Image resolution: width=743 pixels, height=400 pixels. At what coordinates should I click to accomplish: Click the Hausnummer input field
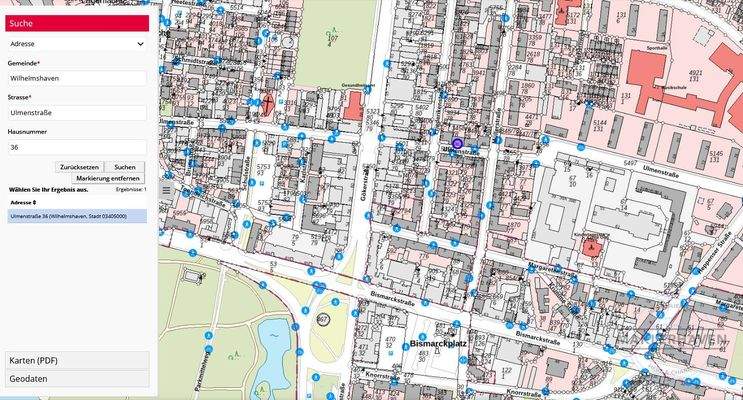coord(76,147)
